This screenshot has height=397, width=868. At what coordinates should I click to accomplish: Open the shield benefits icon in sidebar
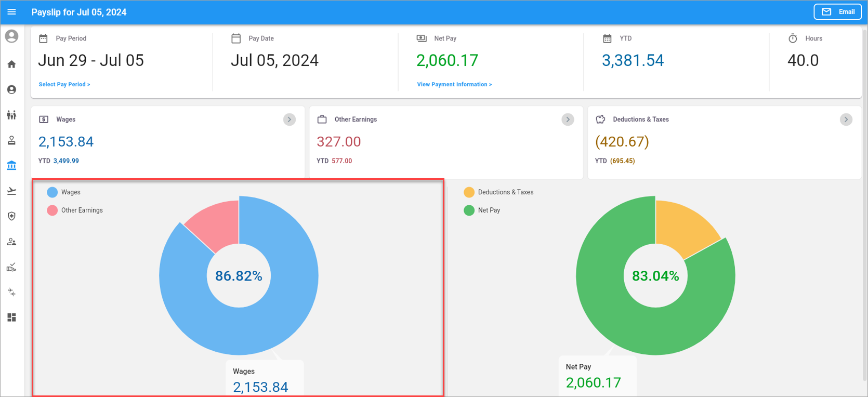click(11, 216)
